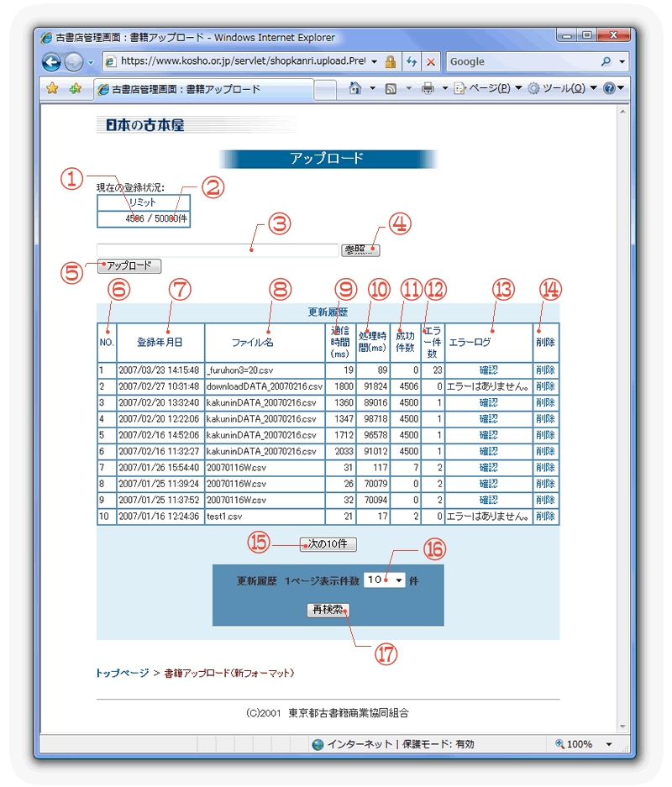The width and height of the screenshot is (672, 787).
Task: Open the ページ(P) page icon
Action: point(459,89)
